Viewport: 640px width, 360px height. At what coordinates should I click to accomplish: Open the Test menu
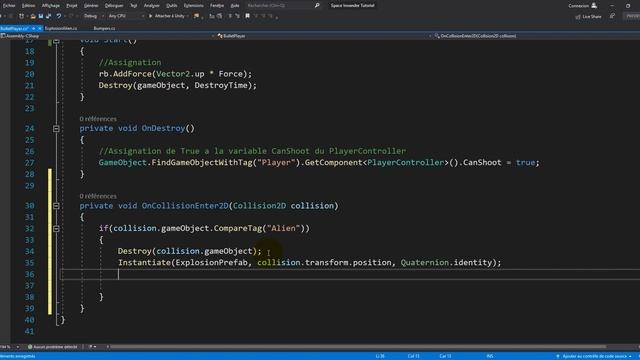pyautogui.click(x=133, y=6)
